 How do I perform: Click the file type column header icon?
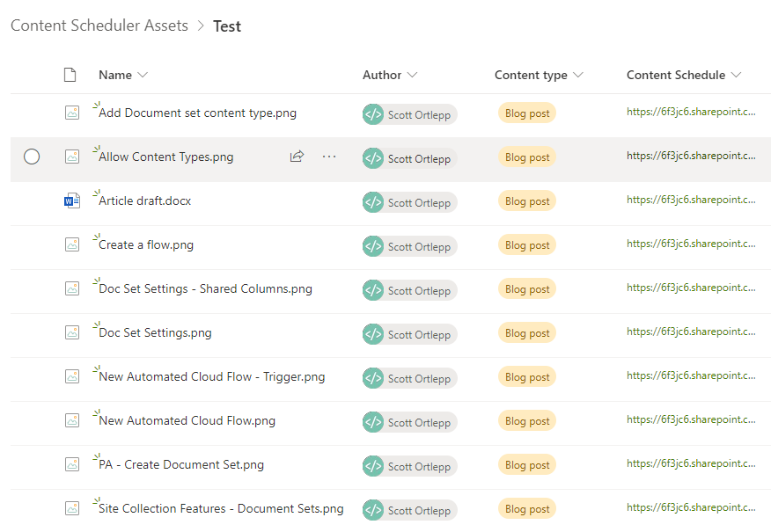[x=70, y=75]
